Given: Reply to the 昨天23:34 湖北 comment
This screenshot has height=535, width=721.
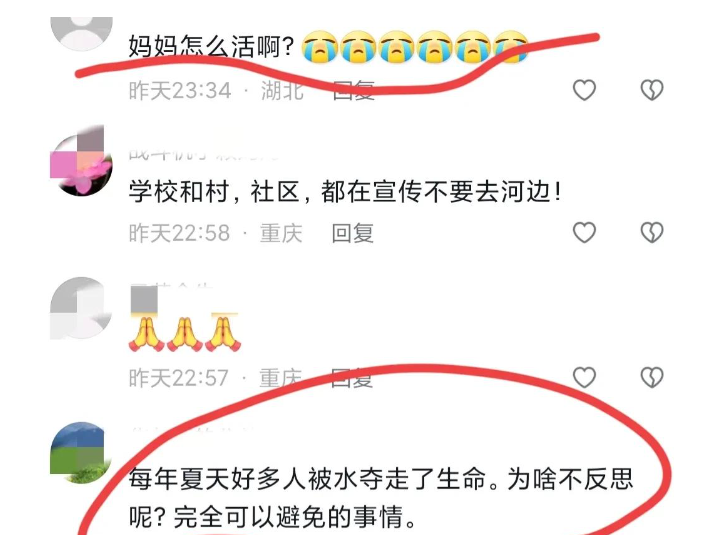Looking at the screenshot, I should 353,90.
